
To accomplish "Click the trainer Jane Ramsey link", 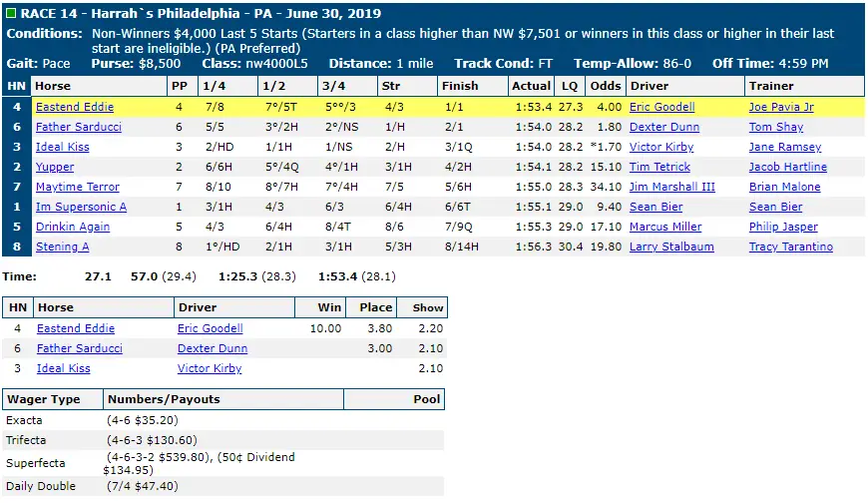I will click(x=784, y=147).
